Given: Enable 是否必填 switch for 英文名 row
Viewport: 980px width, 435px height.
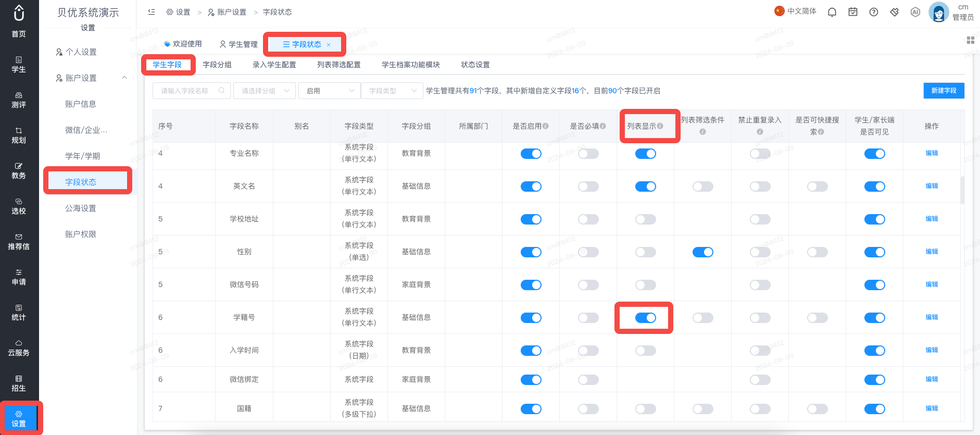Looking at the screenshot, I should pyautogui.click(x=588, y=187).
